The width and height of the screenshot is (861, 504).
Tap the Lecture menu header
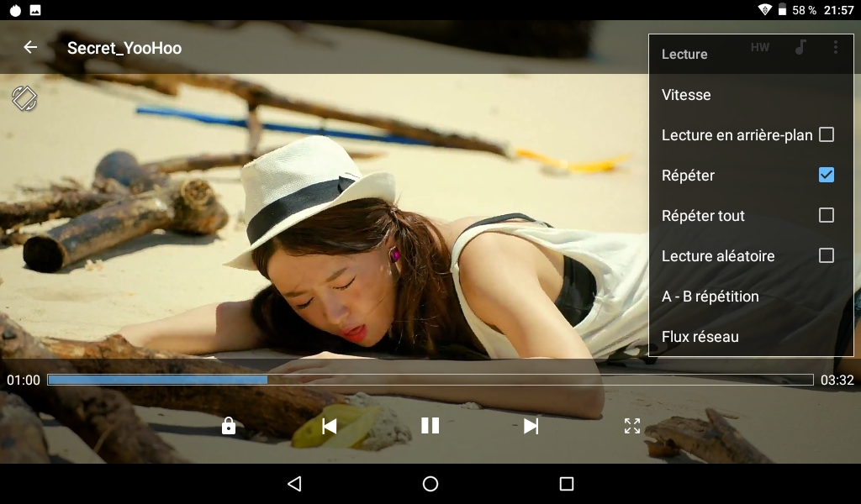tap(684, 55)
